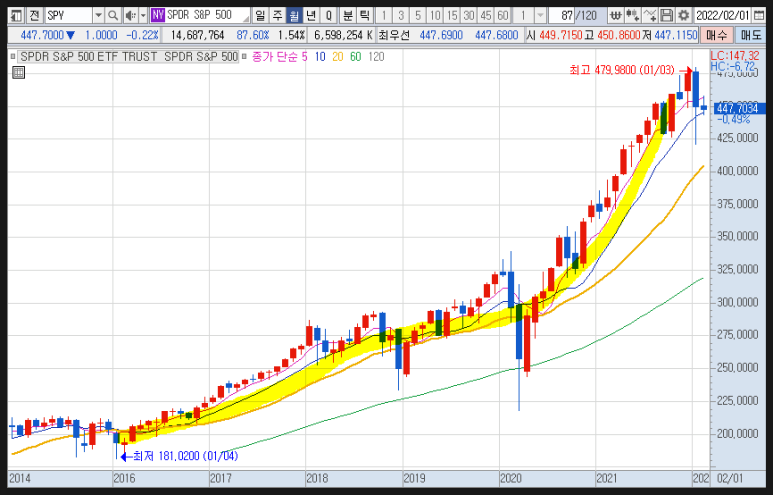Switch to tick 틱 chart

(364, 16)
